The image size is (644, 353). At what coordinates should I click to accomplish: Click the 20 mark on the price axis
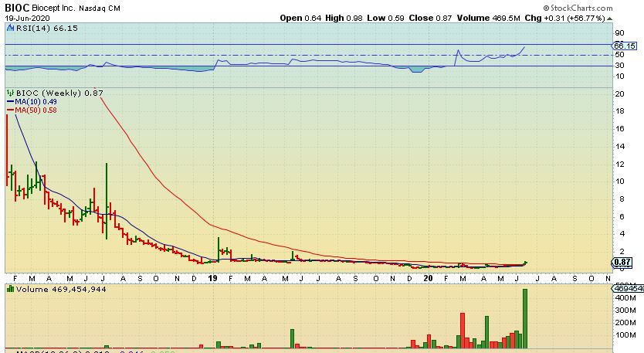(620, 94)
